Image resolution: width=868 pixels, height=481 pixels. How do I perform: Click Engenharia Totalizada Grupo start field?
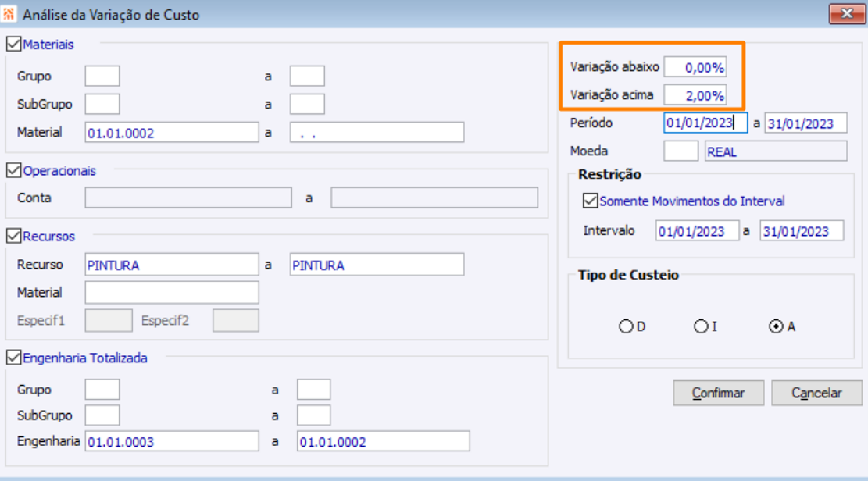tap(102, 390)
